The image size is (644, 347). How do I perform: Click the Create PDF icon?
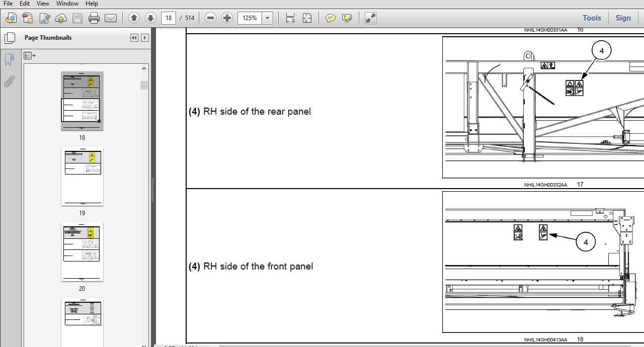click(x=27, y=19)
